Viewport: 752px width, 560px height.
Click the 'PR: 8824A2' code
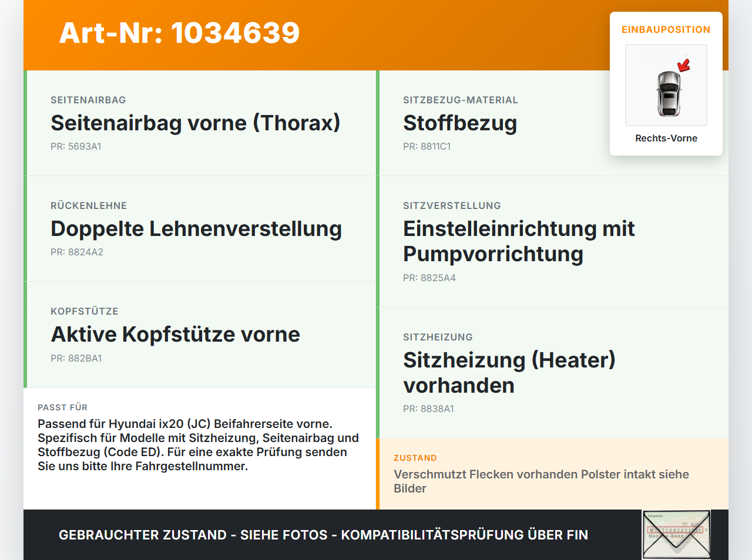77,252
